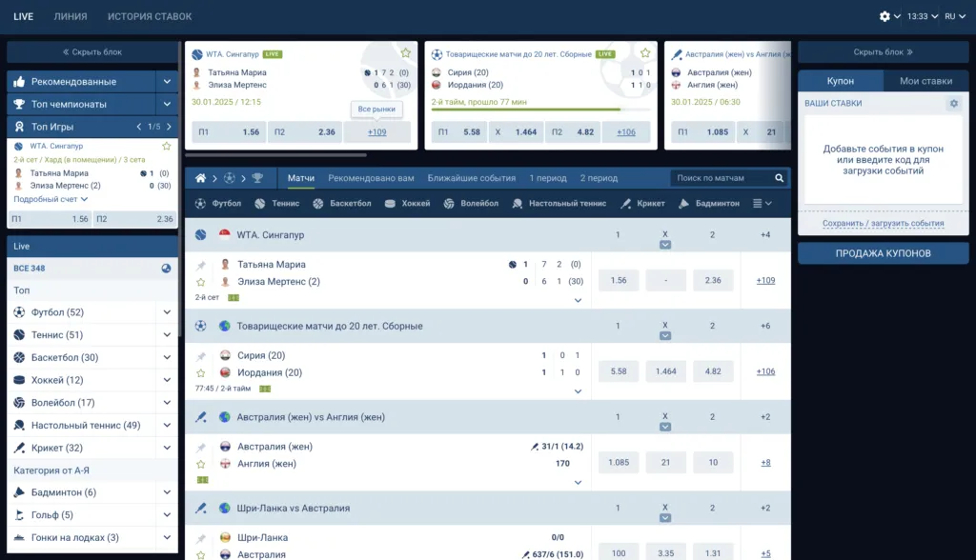Star the WTA Сингапур top card
The image size is (976, 560).
pos(406,53)
